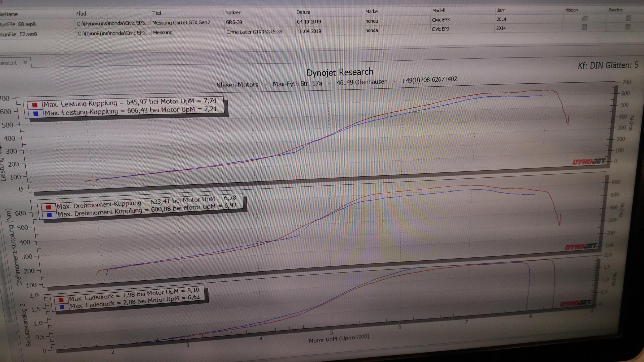Close the graph view tab

25,62
